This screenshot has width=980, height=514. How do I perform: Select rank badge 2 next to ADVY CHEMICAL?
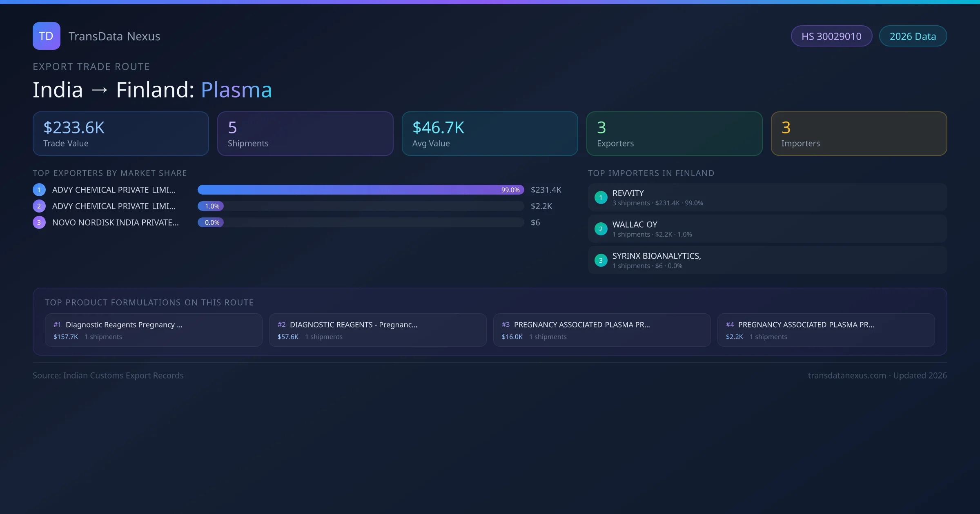(x=39, y=206)
